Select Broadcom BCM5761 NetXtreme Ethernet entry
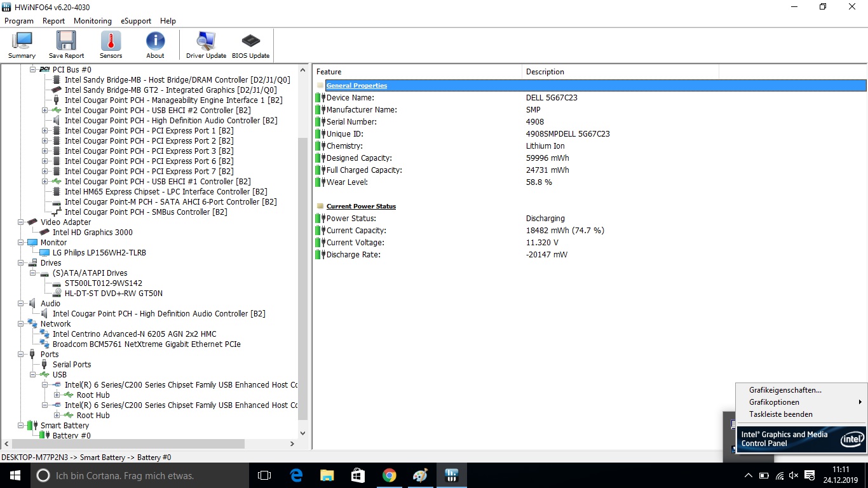This screenshot has height=488, width=868. pos(147,344)
